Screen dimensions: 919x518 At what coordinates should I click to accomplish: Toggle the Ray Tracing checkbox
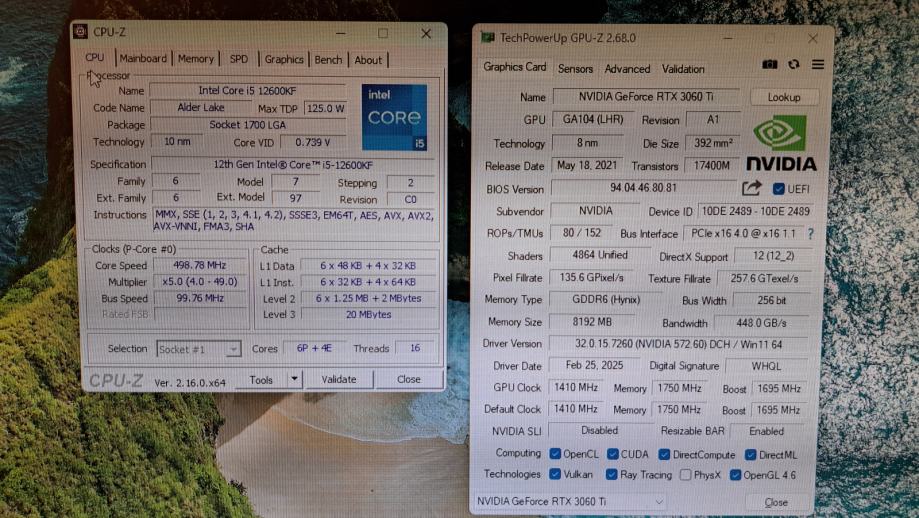coord(611,474)
